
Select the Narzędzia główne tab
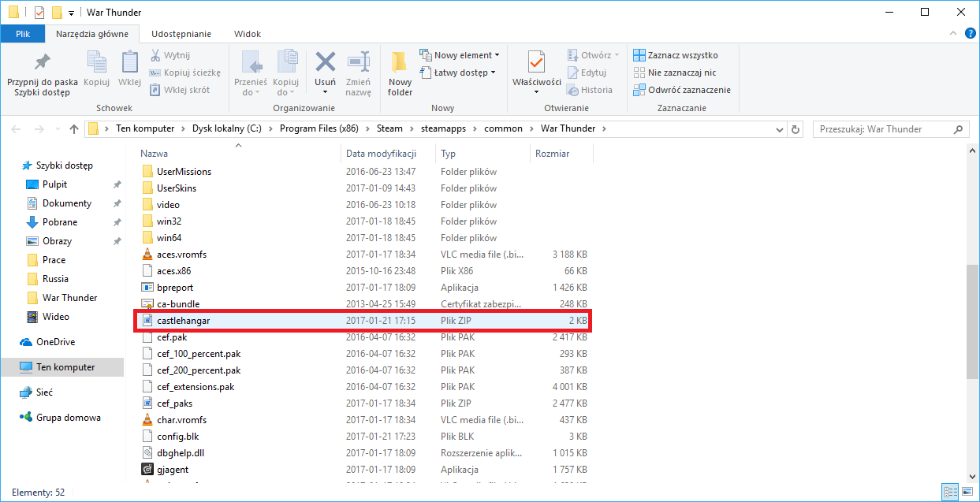(x=92, y=34)
